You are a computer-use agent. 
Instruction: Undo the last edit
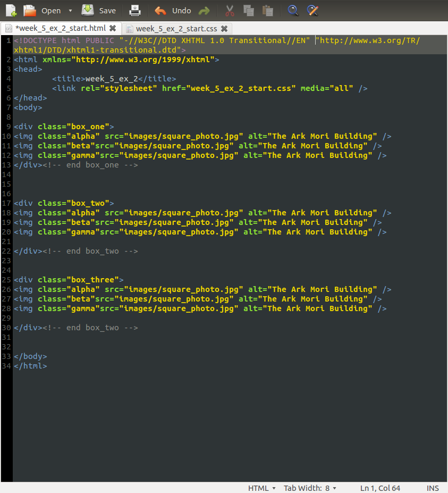click(173, 11)
